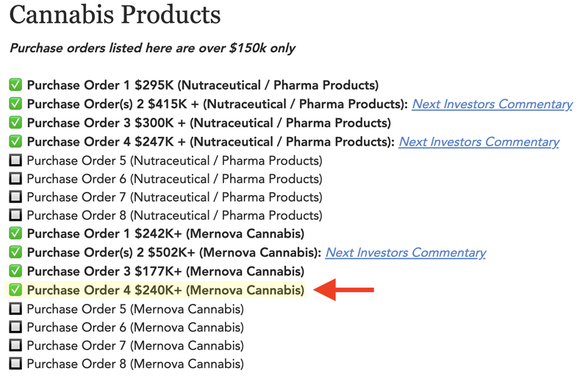Tick empty box for Purchase Order 6 Mernova Cannabis
Viewport: 588px width, 376px height.
pos(15,327)
